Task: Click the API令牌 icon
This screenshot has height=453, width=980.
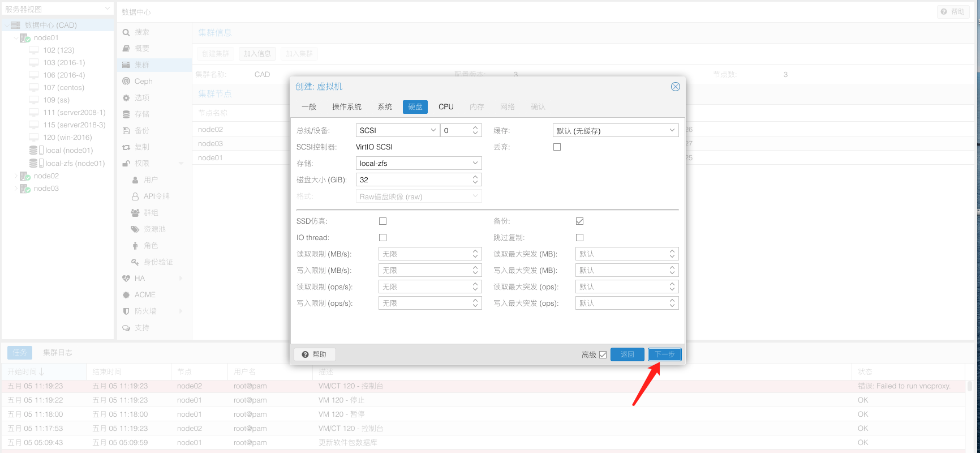Action: coord(135,196)
